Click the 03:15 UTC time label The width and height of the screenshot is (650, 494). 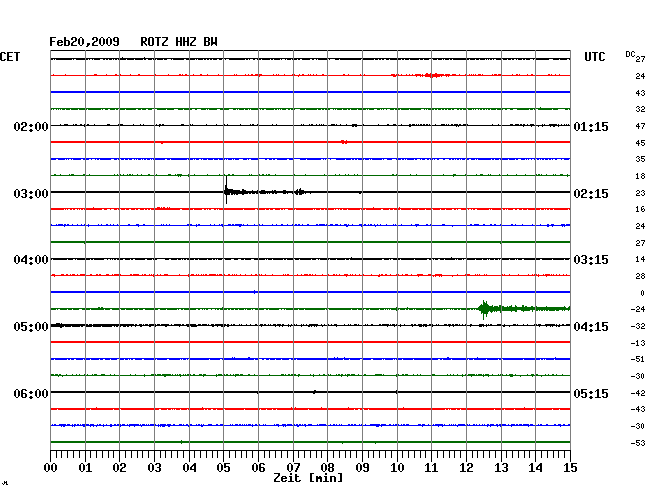point(591,260)
